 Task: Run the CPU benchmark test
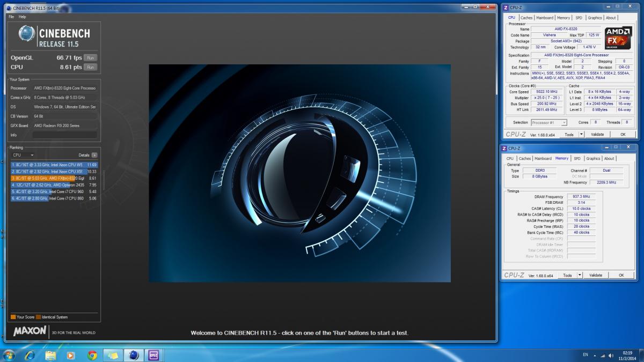click(91, 67)
